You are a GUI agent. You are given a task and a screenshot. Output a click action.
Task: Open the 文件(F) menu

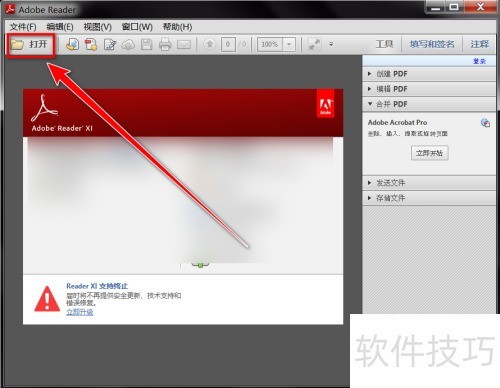[x=23, y=27]
